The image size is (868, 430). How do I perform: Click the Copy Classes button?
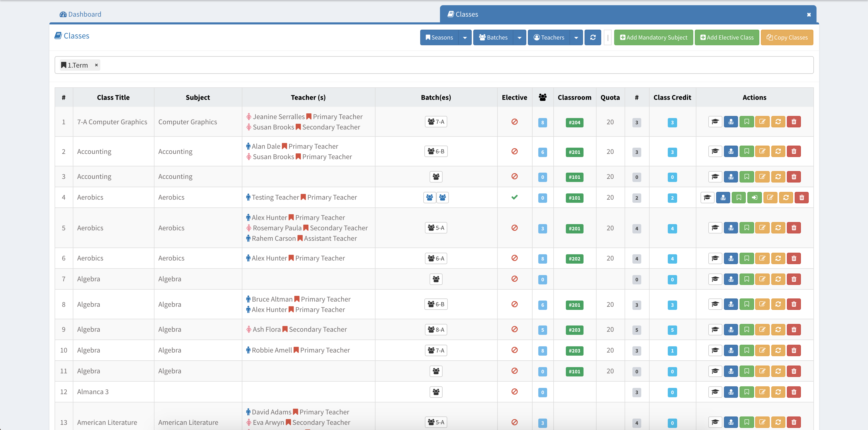pos(787,37)
